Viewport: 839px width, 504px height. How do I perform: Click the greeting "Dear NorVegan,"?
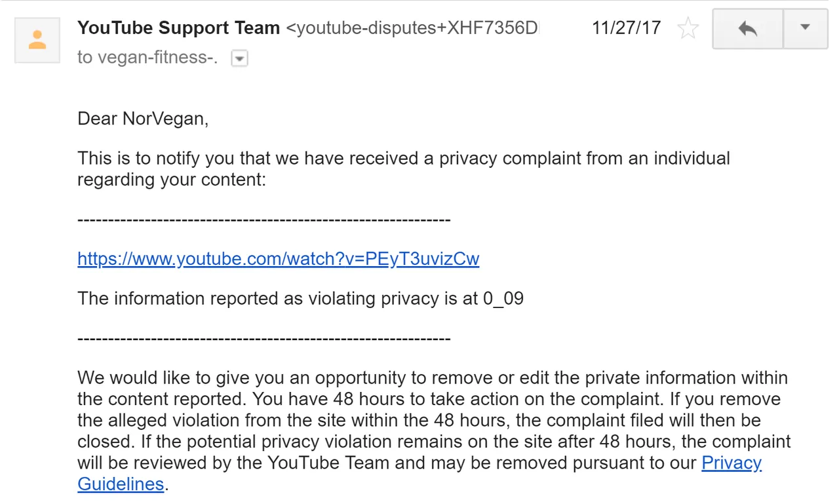pyautogui.click(x=143, y=119)
